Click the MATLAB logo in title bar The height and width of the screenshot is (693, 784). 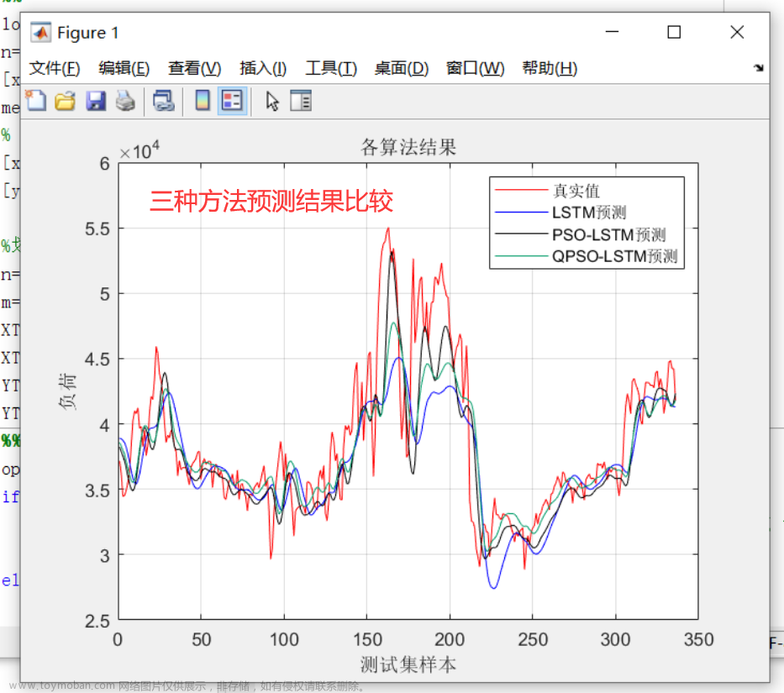40,33
